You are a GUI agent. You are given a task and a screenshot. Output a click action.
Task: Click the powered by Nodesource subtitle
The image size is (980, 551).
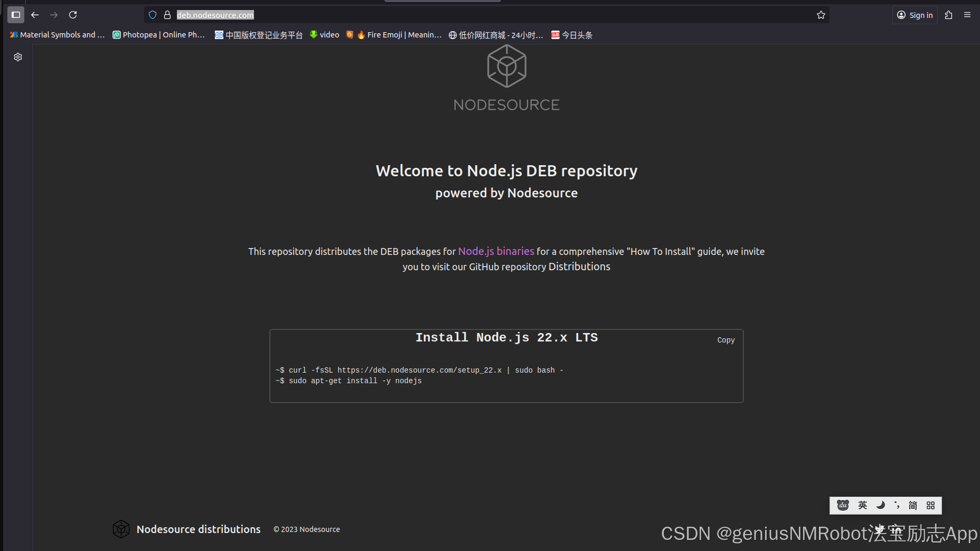506,193
